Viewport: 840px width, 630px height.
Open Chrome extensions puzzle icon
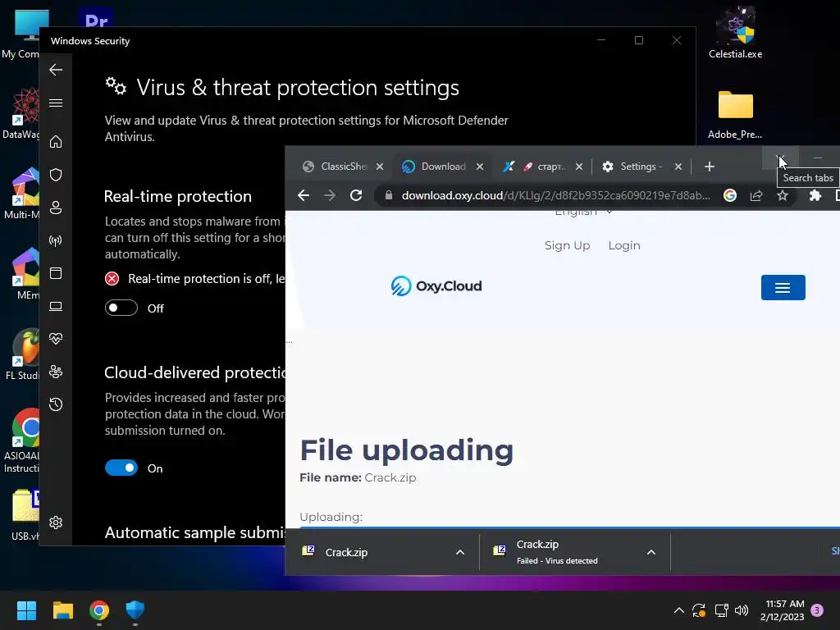(815, 195)
